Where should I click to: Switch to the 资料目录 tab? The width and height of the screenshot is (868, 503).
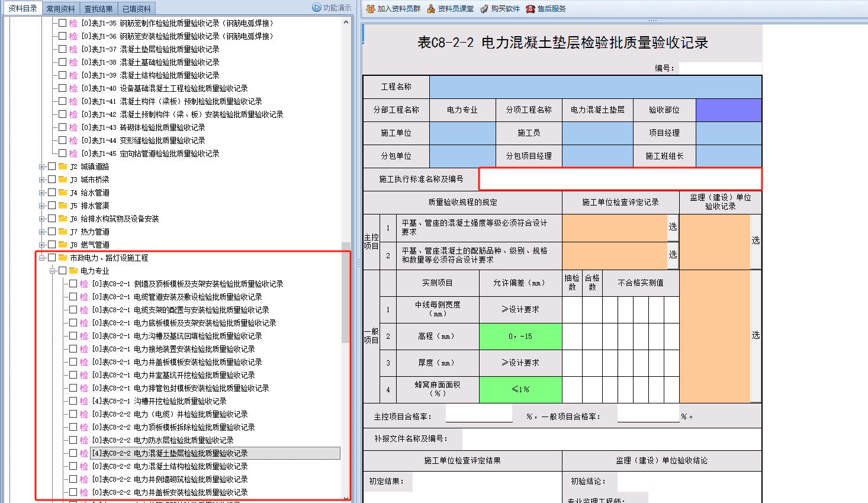[22, 8]
